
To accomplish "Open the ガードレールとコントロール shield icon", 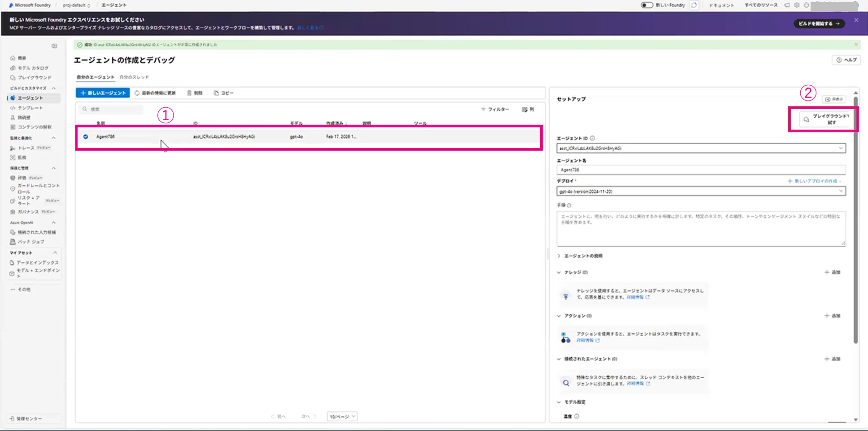I will coord(13,189).
